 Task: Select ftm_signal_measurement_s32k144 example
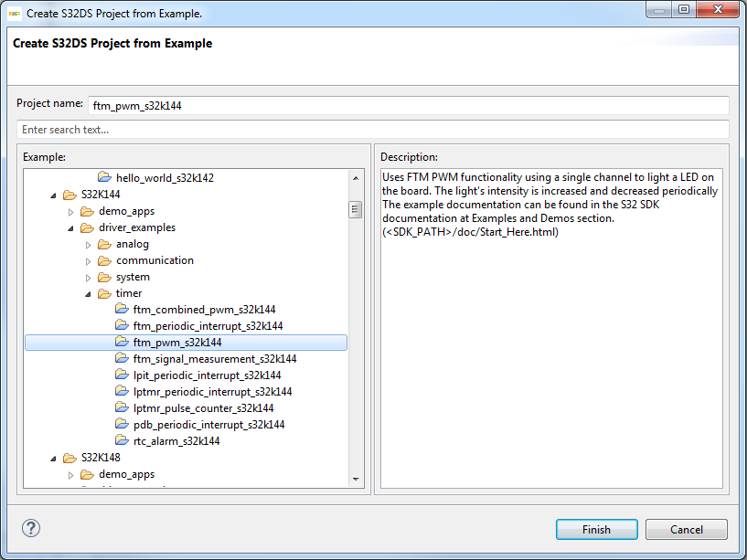point(215,359)
